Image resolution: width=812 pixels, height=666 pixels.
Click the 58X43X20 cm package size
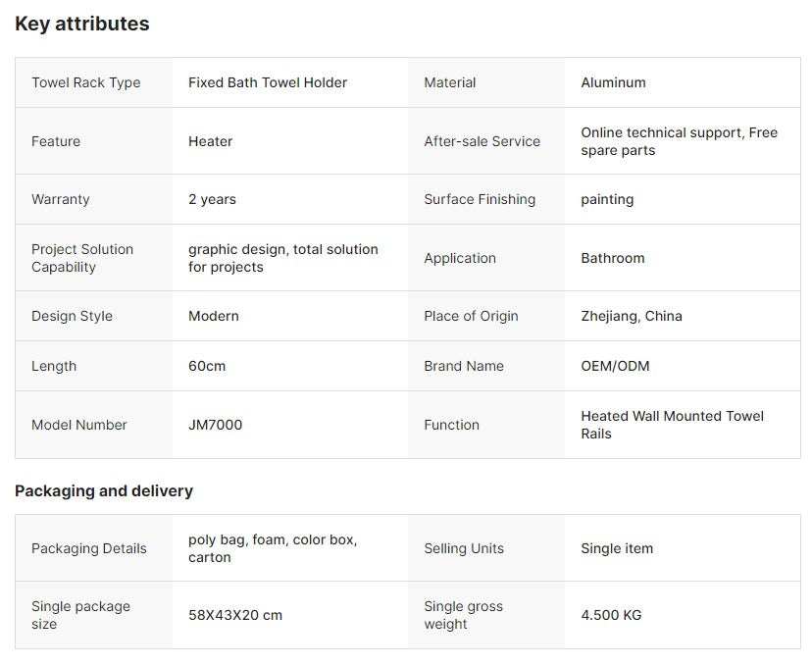(x=235, y=615)
